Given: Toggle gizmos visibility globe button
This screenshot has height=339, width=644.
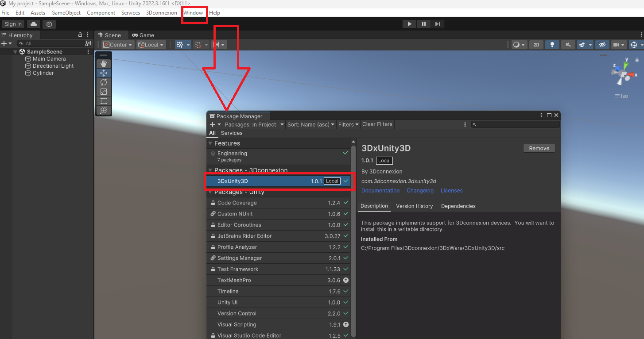Looking at the screenshot, I should pos(633,45).
